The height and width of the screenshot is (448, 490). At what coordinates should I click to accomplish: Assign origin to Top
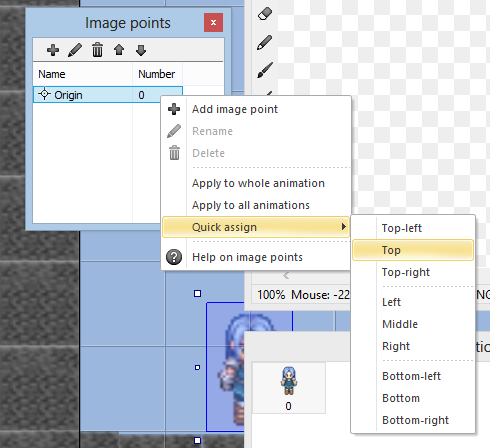[x=413, y=250]
